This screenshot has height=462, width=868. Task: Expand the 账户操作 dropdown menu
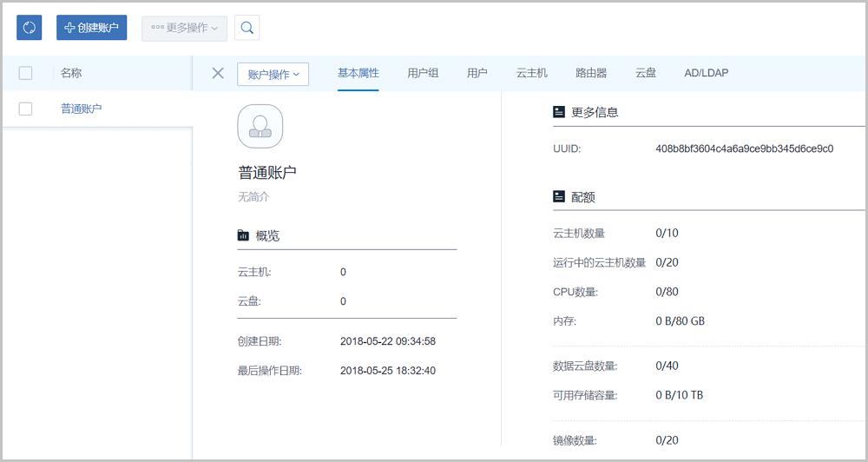(x=273, y=74)
